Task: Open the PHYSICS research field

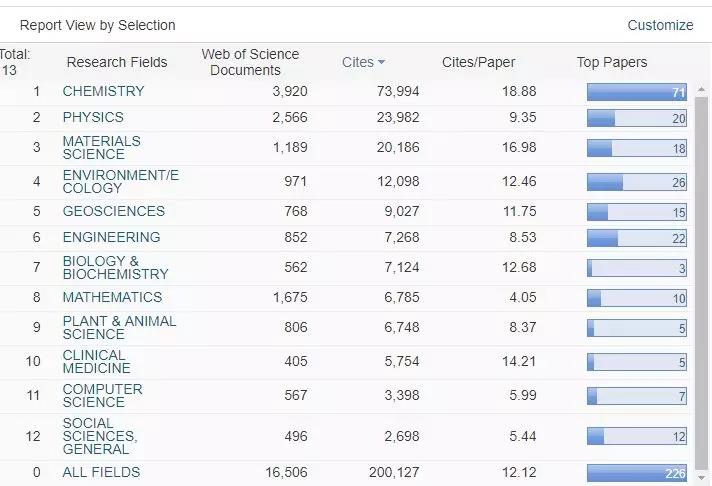Action: [x=93, y=117]
